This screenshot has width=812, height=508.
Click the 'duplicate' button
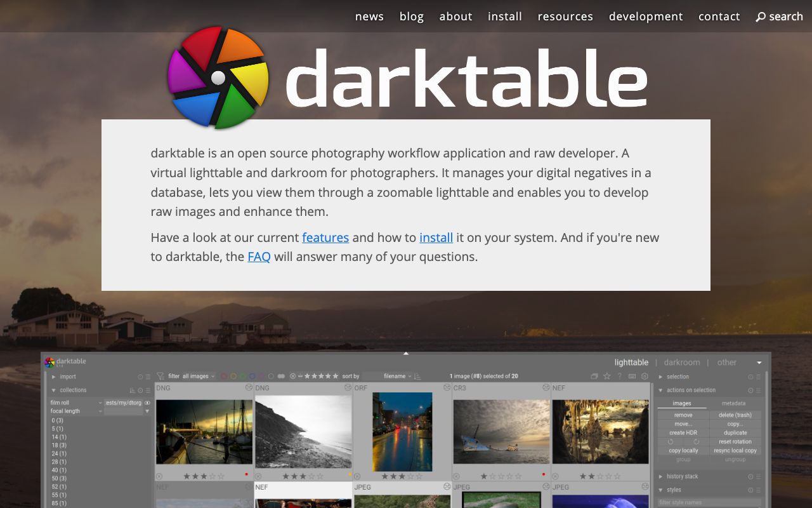point(735,433)
